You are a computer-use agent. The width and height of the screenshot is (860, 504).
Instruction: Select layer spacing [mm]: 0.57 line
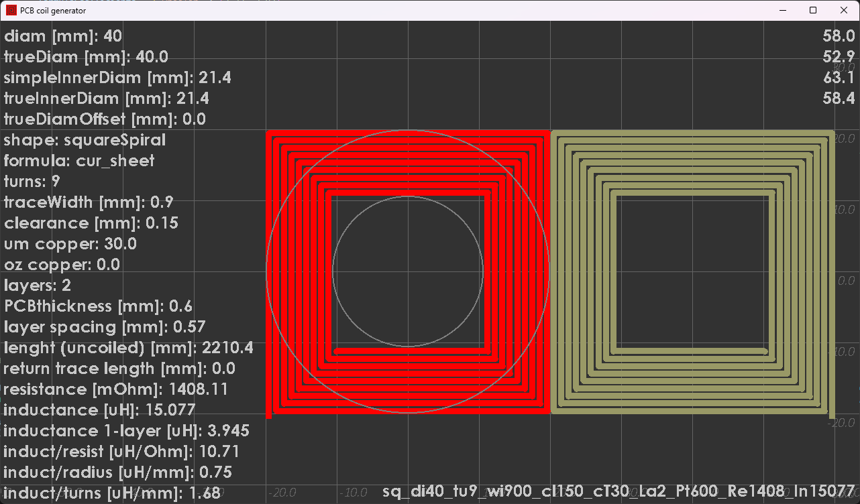105,327
